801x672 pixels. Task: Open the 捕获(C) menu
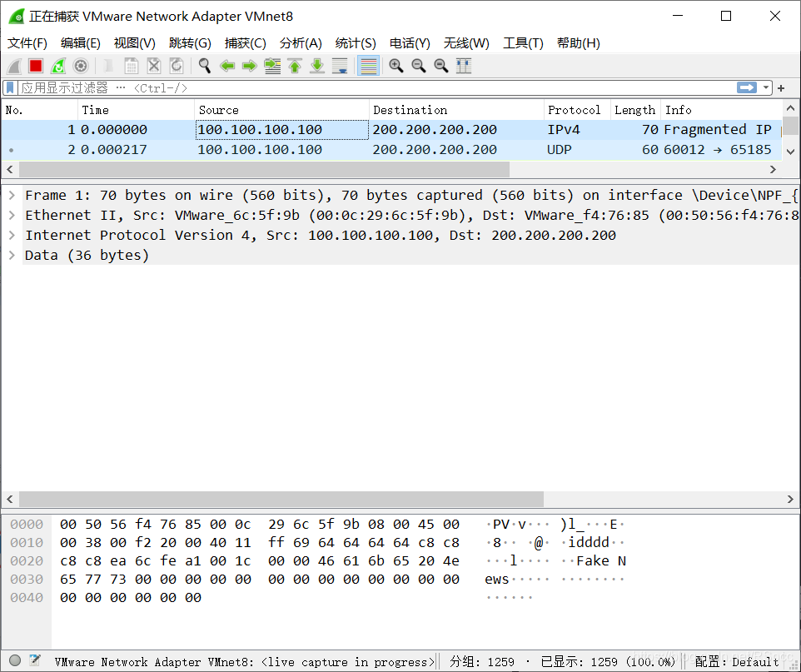245,43
